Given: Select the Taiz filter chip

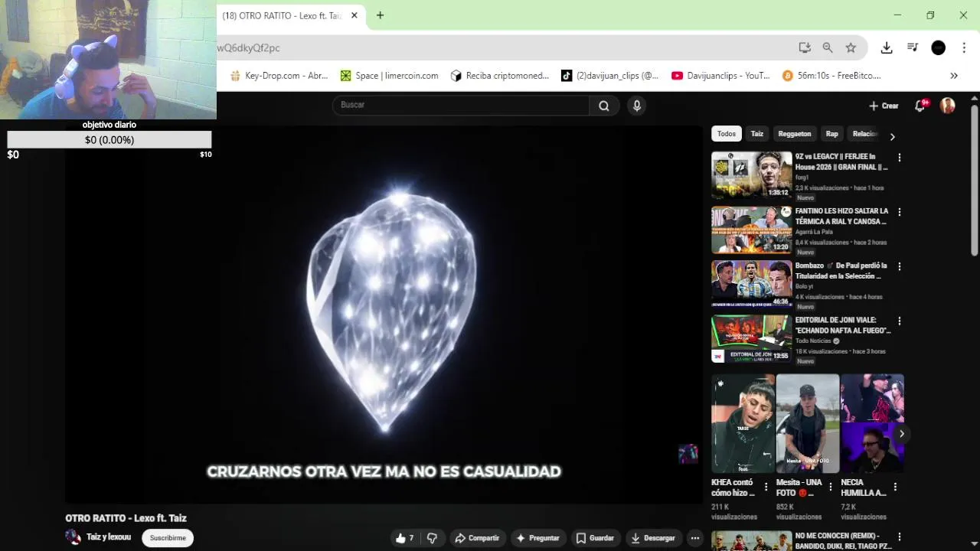Looking at the screenshot, I should click(756, 134).
